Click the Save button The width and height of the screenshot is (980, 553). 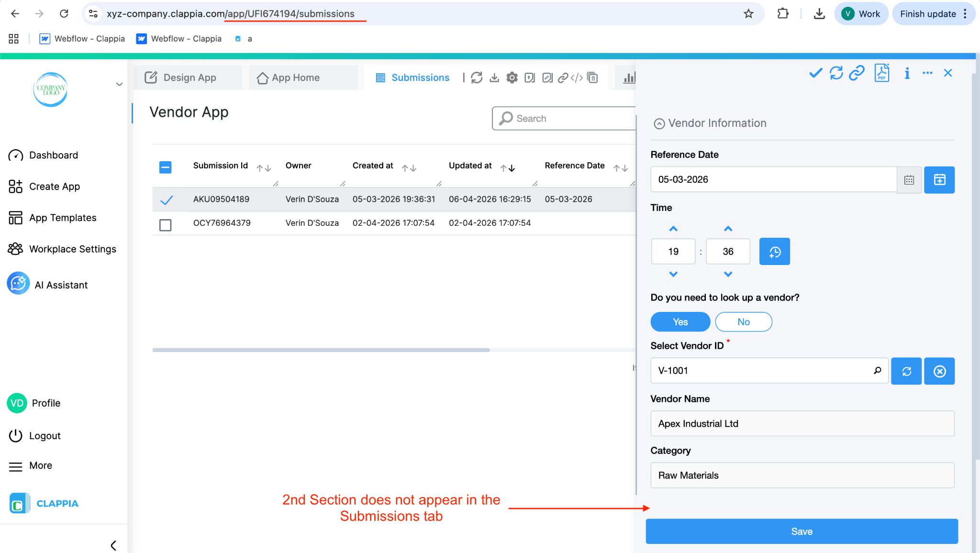coord(802,531)
